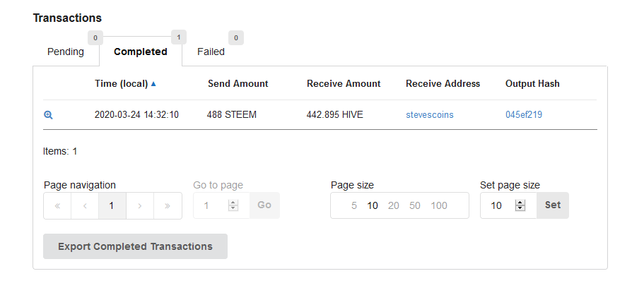Sort by the Receive Amount column
Image resolution: width=644 pixels, height=288 pixels.
tap(344, 84)
